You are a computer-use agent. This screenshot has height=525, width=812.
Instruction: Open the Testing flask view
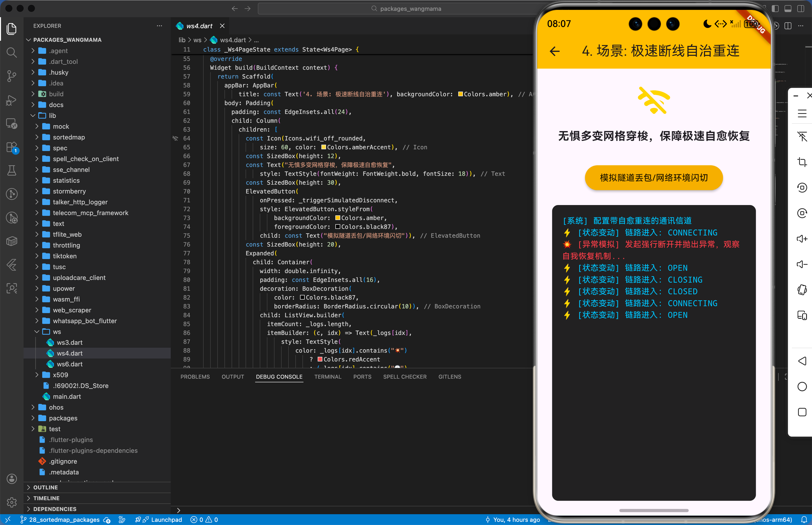point(12,170)
